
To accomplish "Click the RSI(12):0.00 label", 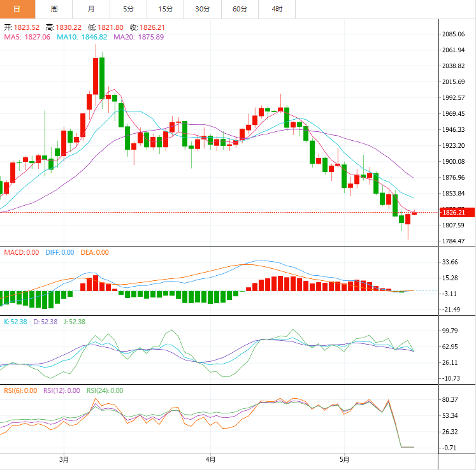I will [x=62, y=390].
